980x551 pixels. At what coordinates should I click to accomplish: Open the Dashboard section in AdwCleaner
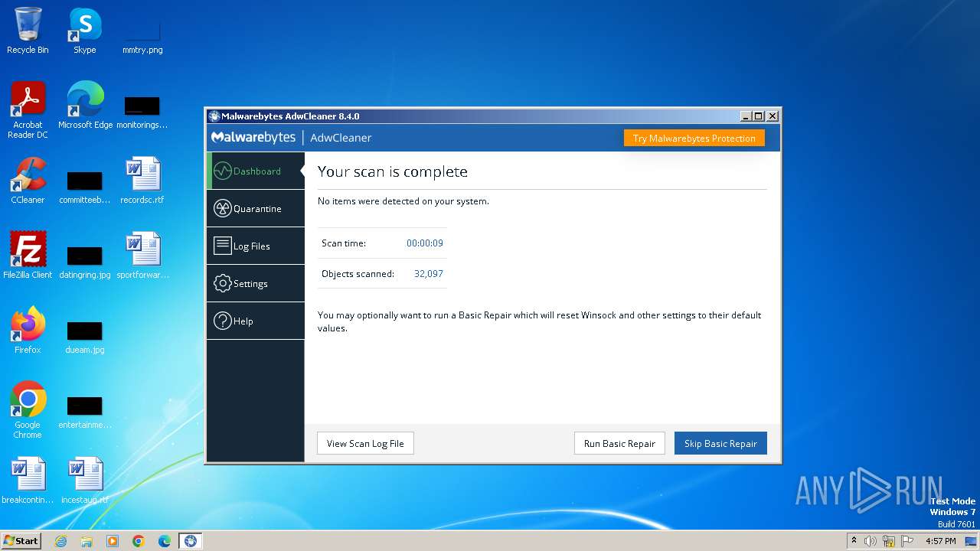(x=256, y=171)
